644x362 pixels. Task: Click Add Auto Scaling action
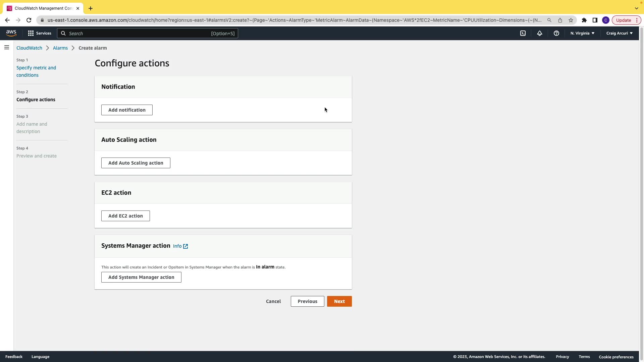coord(136,163)
